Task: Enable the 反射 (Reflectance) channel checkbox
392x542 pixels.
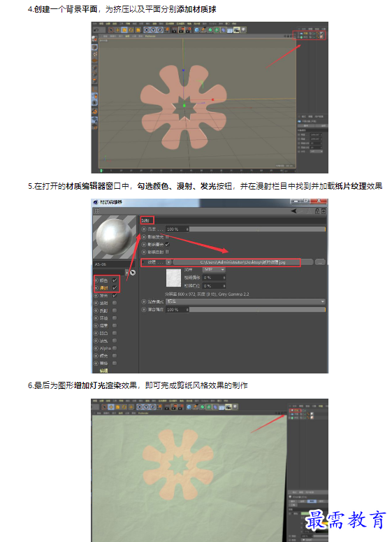Action: [115, 311]
